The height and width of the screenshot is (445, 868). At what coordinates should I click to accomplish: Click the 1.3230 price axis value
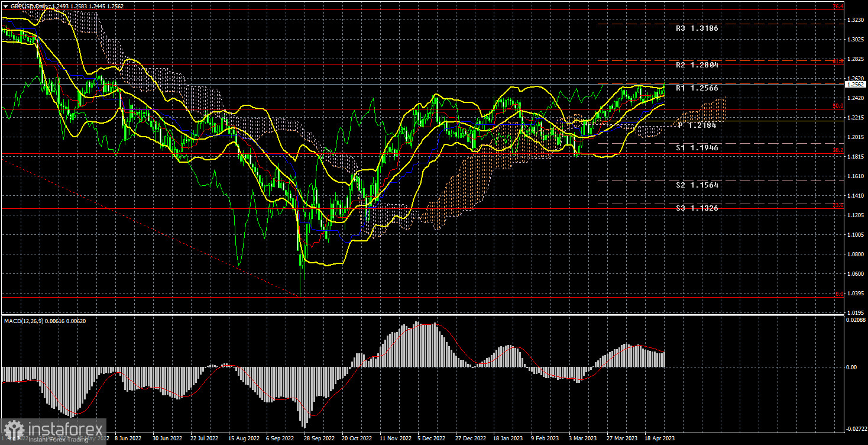[x=855, y=20]
